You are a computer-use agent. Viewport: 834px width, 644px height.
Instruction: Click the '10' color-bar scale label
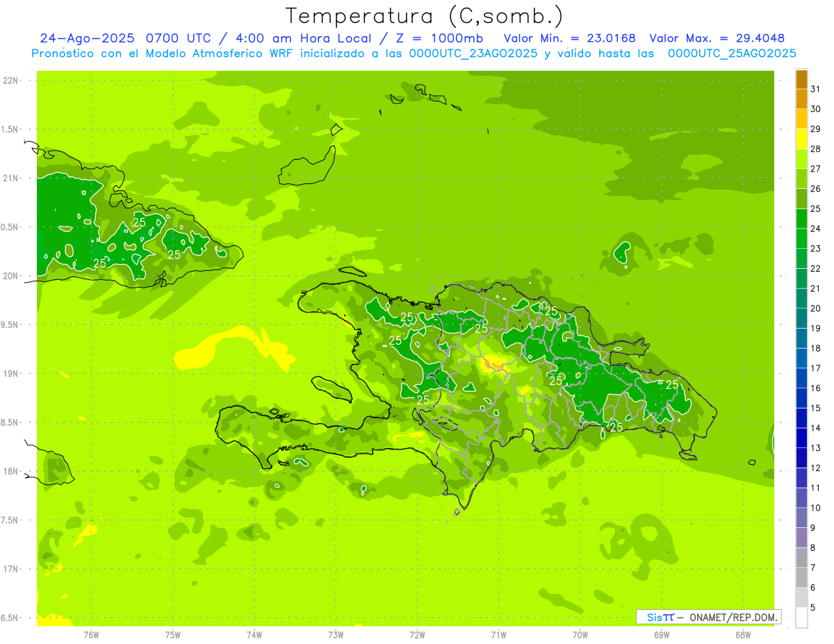[x=815, y=508]
